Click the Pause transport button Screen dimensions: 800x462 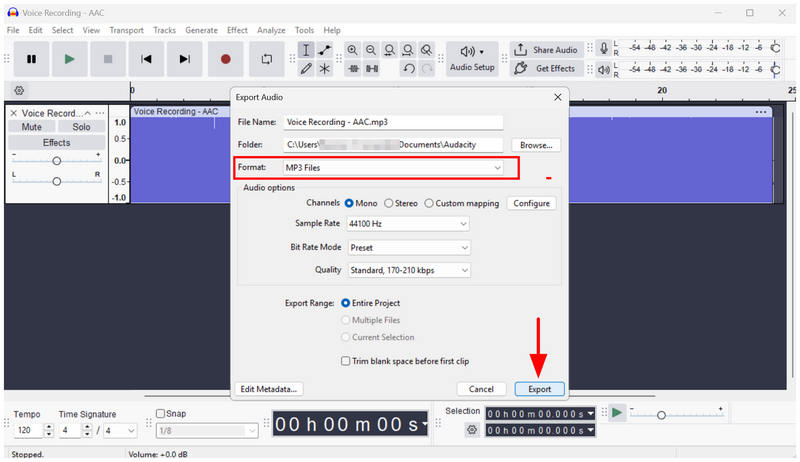pos(31,59)
